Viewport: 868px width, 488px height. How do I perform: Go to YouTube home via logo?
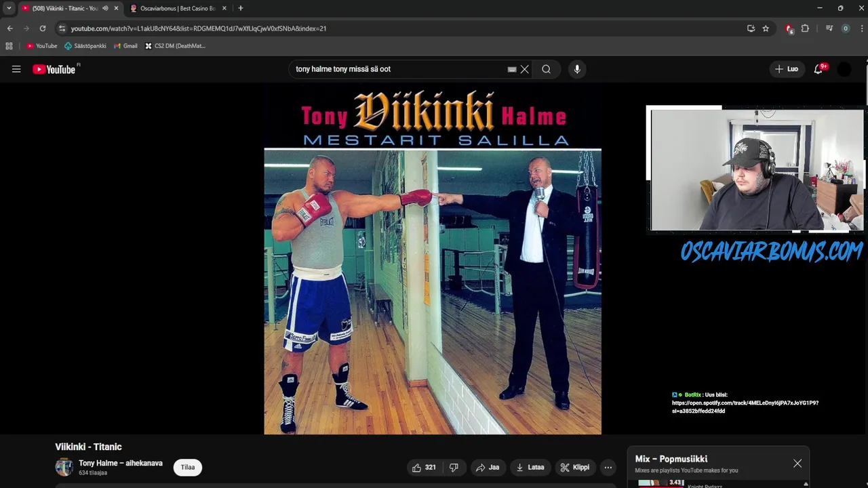[x=54, y=69]
